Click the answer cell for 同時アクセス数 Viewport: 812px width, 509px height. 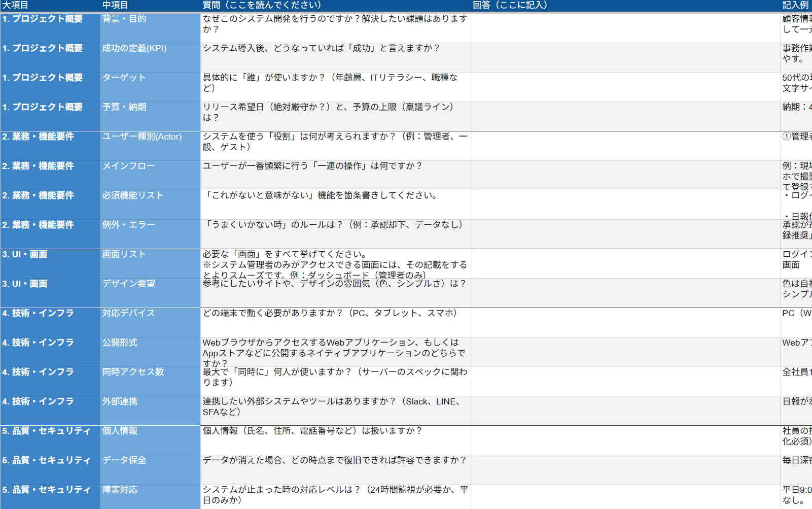(x=625, y=382)
